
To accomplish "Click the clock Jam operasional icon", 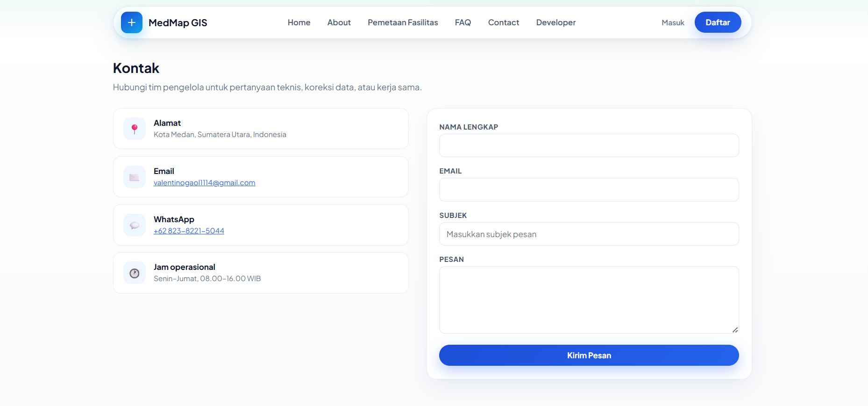I will point(135,273).
